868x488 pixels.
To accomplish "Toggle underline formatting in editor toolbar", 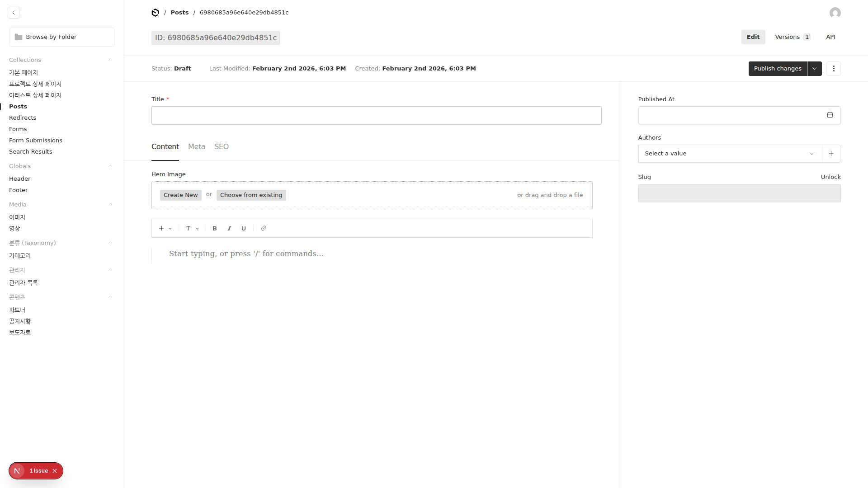I will click(244, 229).
